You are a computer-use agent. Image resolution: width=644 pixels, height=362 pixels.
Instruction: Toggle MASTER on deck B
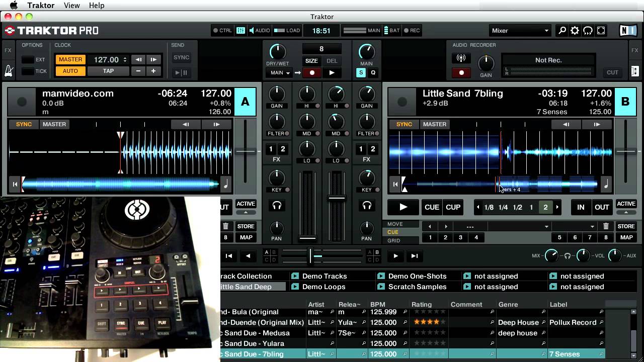(435, 124)
